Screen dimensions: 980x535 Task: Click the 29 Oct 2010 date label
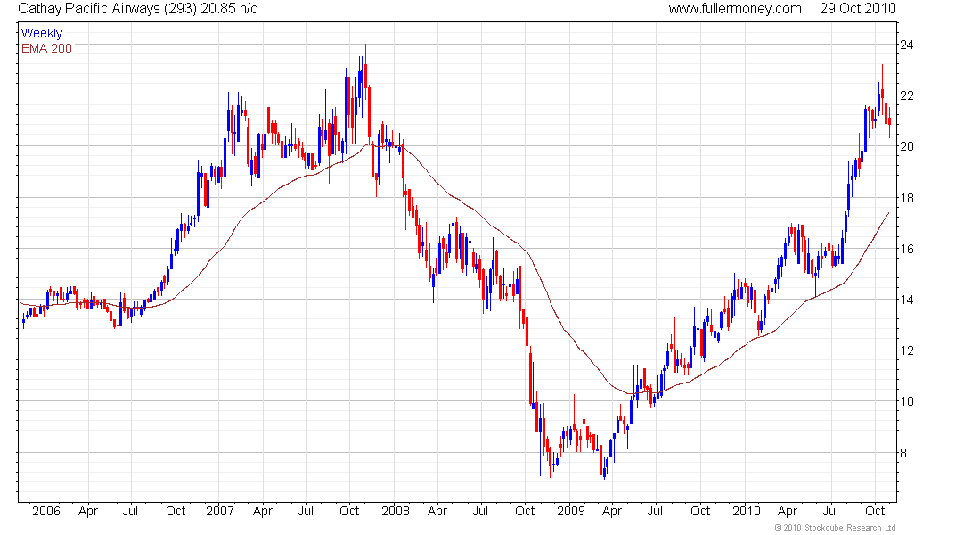tap(858, 9)
